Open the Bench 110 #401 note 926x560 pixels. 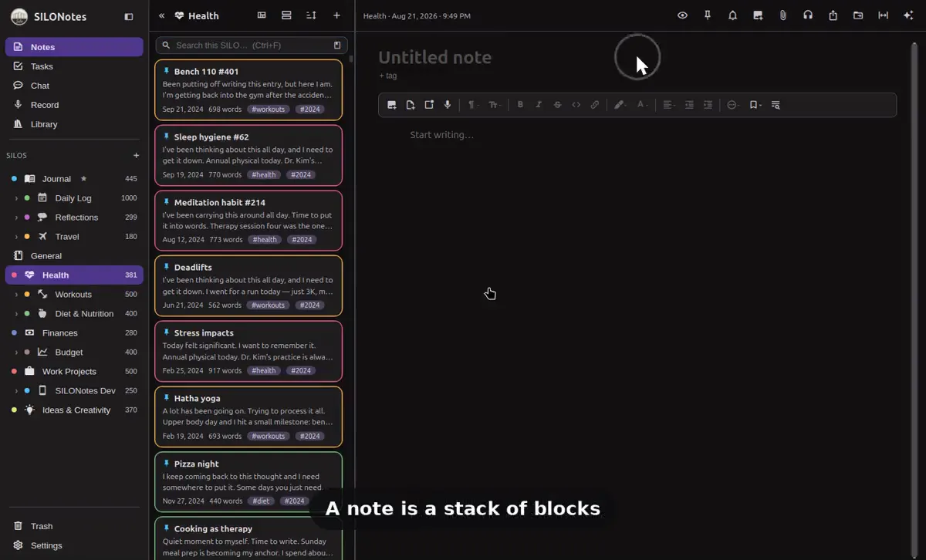click(x=248, y=90)
